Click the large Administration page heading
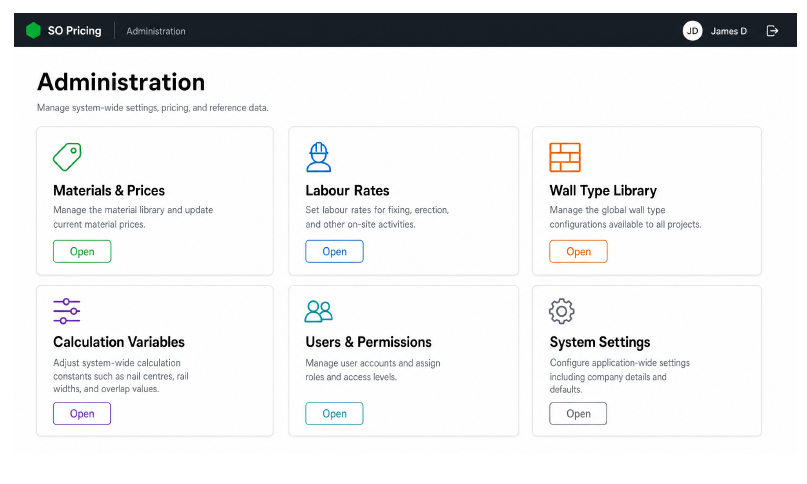The image size is (807, 484). point(121,82)
